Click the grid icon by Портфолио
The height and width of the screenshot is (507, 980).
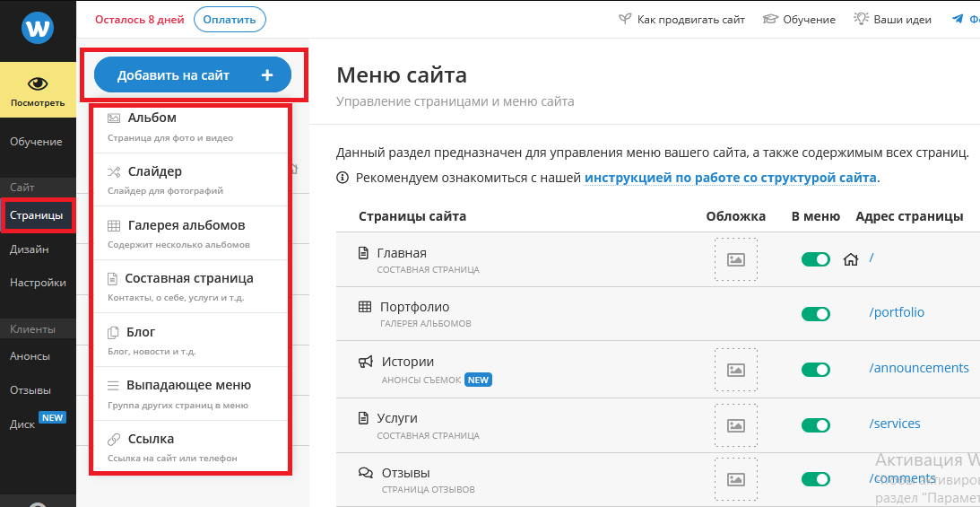click(x=365, y=307)
